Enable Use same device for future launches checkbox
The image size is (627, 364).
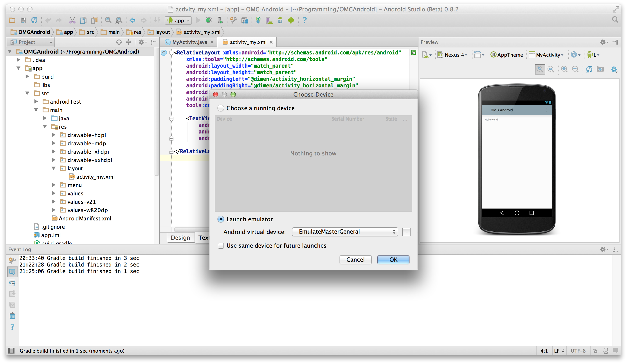(x=221, y=246)
